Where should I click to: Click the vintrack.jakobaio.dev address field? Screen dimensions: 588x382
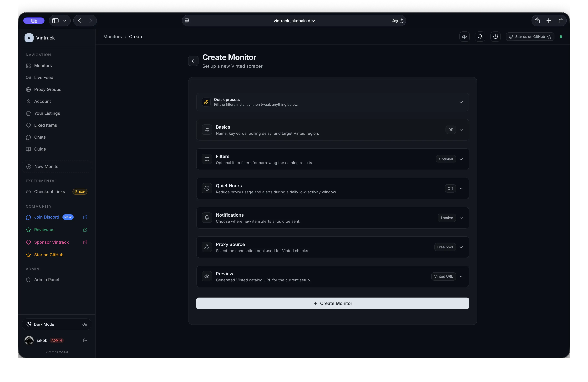[294, 21]
